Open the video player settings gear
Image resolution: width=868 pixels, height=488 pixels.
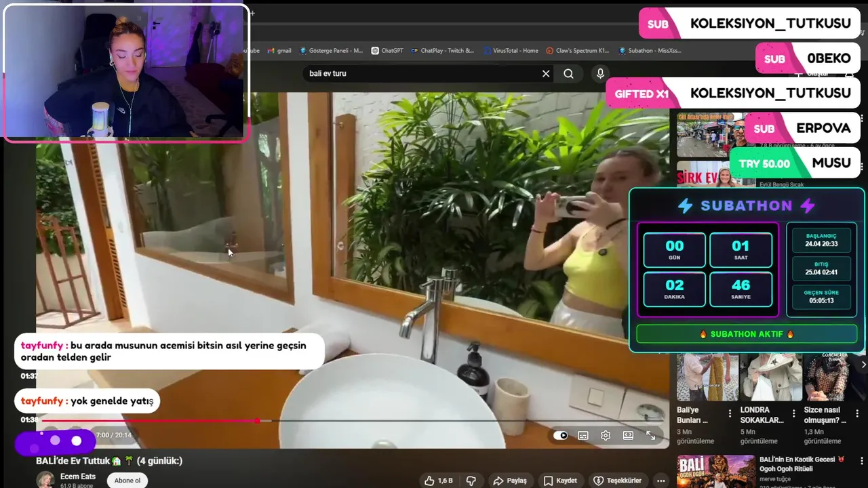click(x=606, y=435)
